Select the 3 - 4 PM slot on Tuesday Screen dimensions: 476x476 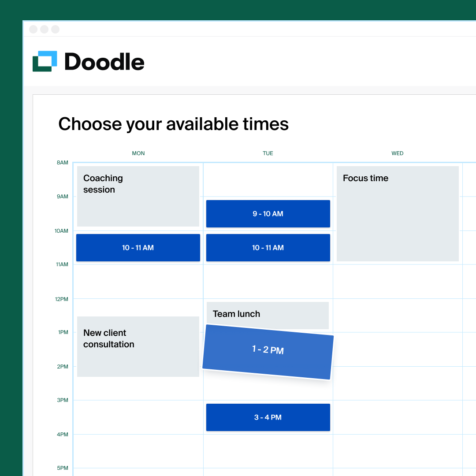268,417
